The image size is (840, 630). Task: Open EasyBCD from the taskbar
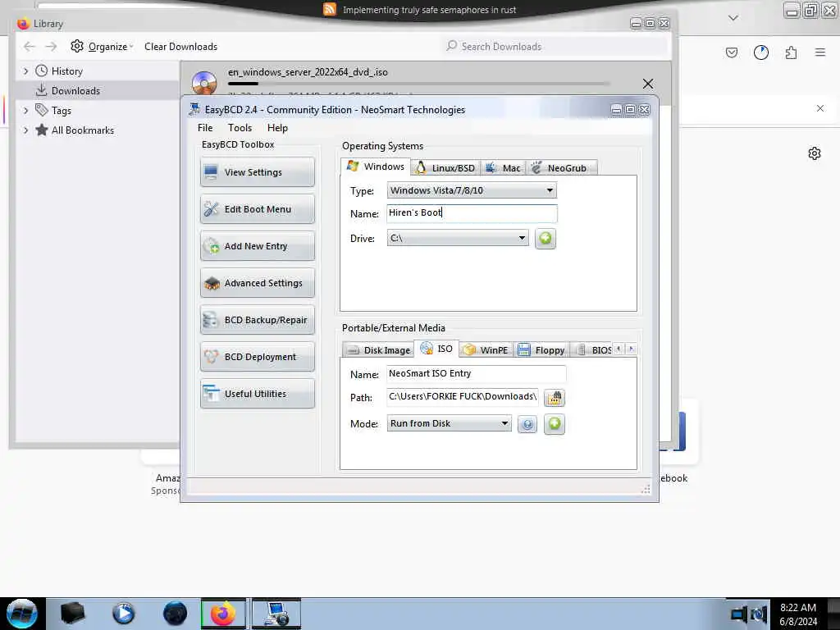[276, 614]
